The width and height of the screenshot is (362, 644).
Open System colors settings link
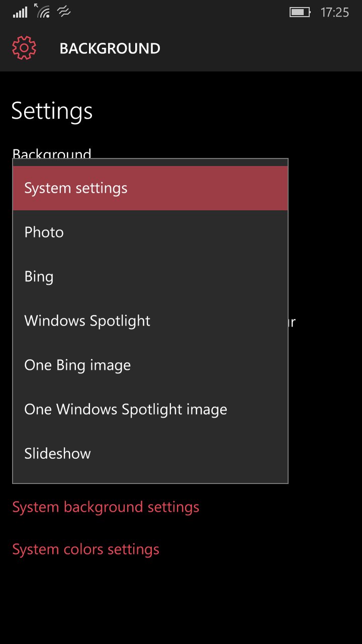[x=85, y=549]
